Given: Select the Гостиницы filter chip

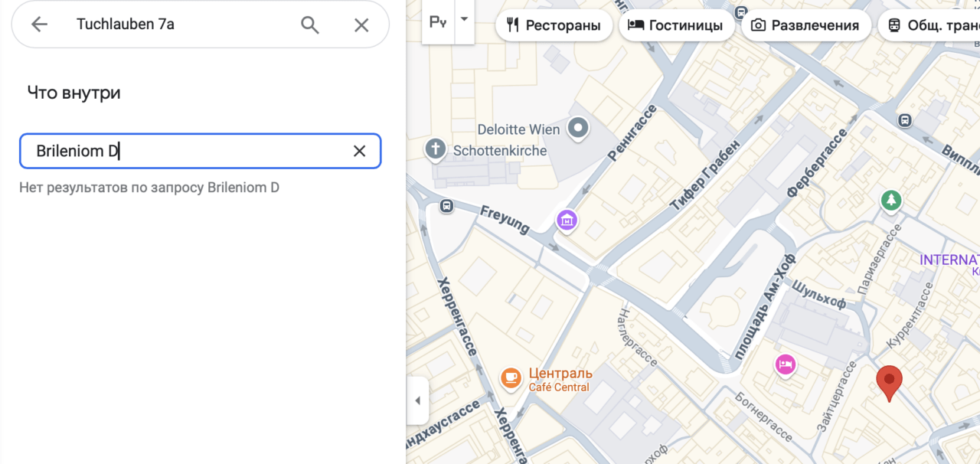Looking at the screenshot, I should [675, 25].
